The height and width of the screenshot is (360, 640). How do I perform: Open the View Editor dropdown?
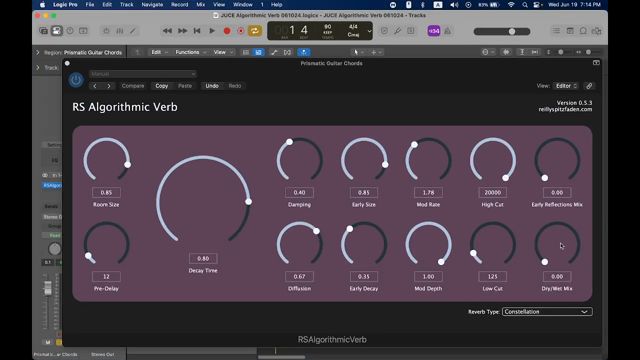tap(566, 86)
